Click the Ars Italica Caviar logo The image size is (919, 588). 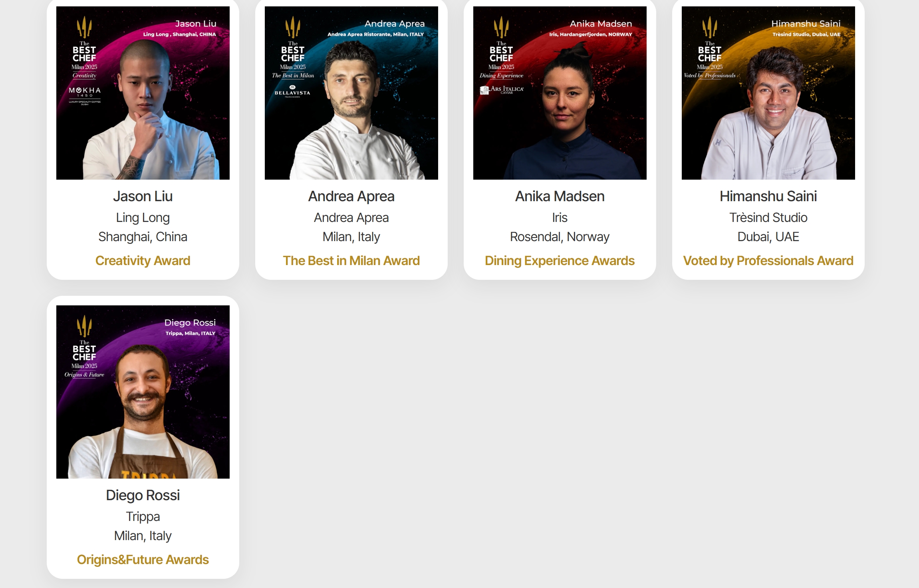pos(502,90)
